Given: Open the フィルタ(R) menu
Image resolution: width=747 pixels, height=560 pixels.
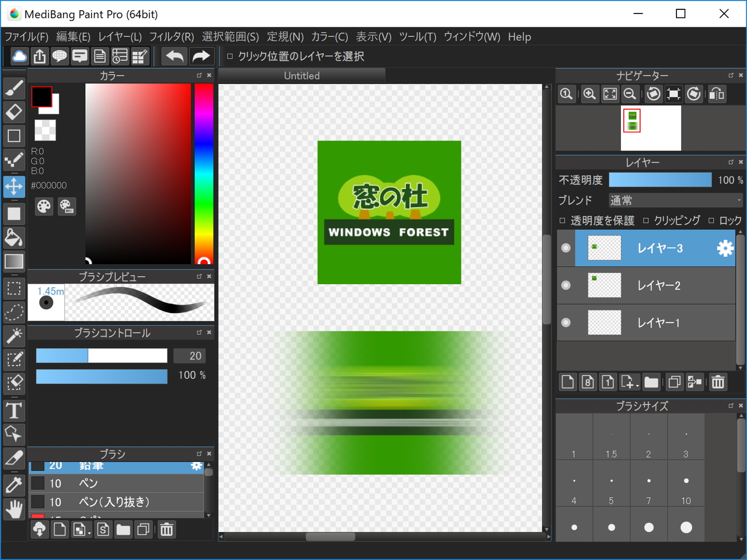Looking at the screenshot, I should 172,36.
